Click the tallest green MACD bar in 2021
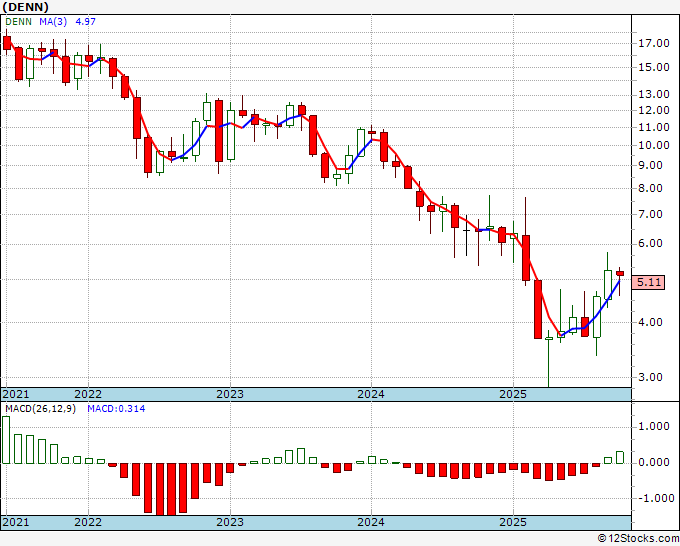Screen dimensions: 680x546 (x=6, y=440)
